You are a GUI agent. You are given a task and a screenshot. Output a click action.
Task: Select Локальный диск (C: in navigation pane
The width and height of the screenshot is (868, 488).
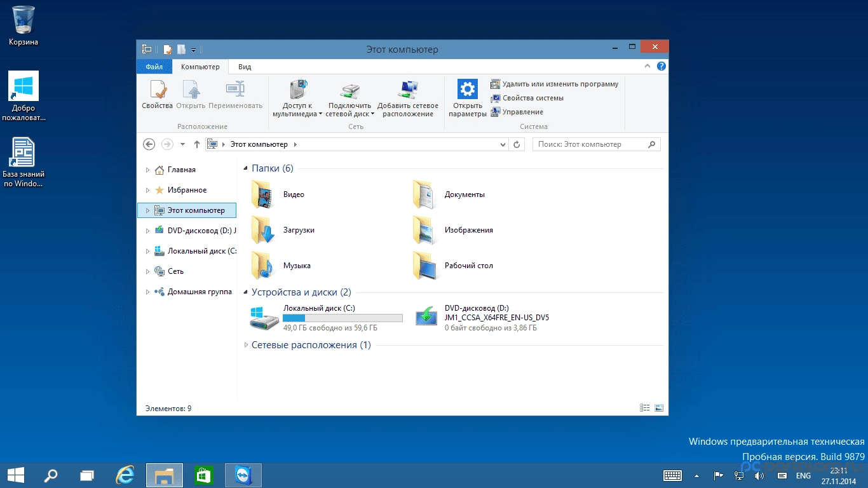tap(195, 251)
